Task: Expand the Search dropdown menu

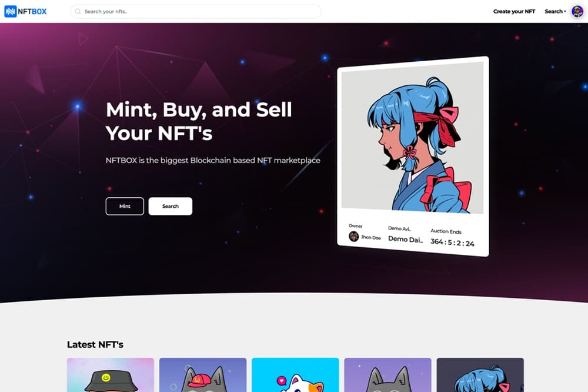Action: [x=555, y=12]
